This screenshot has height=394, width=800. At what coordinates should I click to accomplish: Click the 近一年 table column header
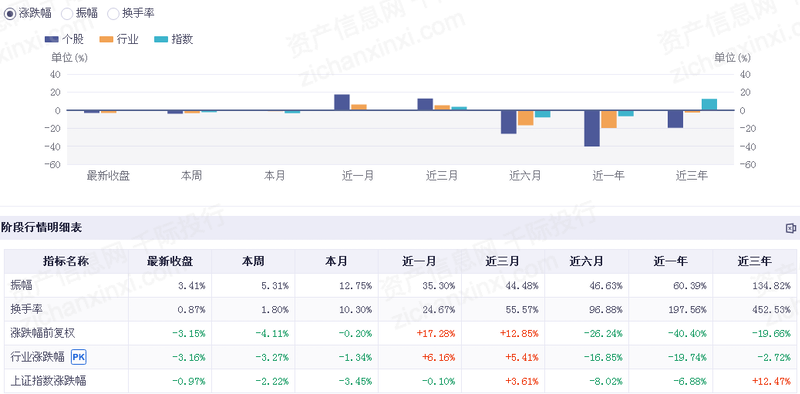tap(670, 261)
